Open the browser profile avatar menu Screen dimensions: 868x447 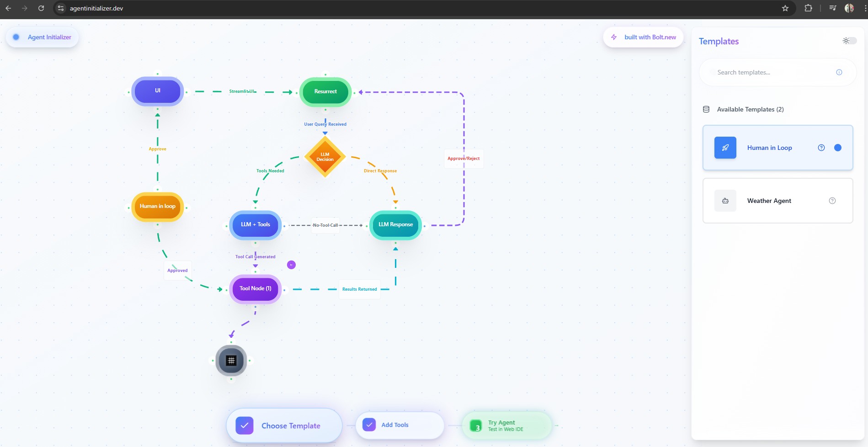point(848,8)
